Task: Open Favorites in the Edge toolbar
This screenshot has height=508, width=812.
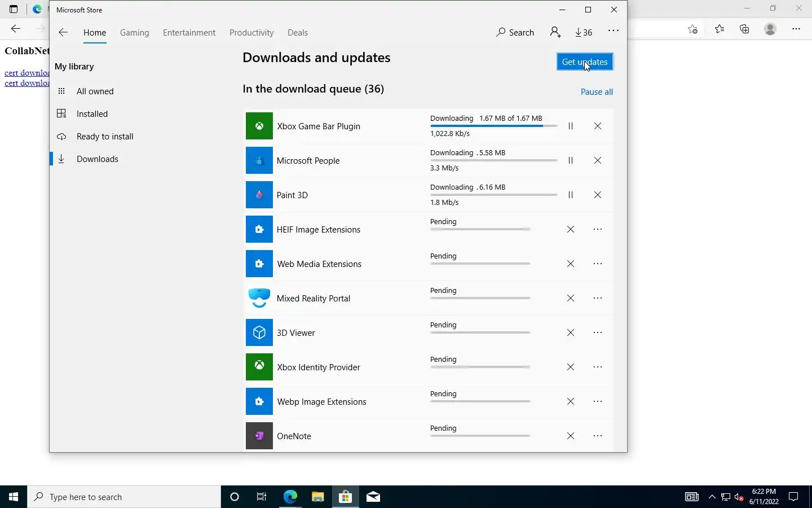Action: [x=720, y=29]
